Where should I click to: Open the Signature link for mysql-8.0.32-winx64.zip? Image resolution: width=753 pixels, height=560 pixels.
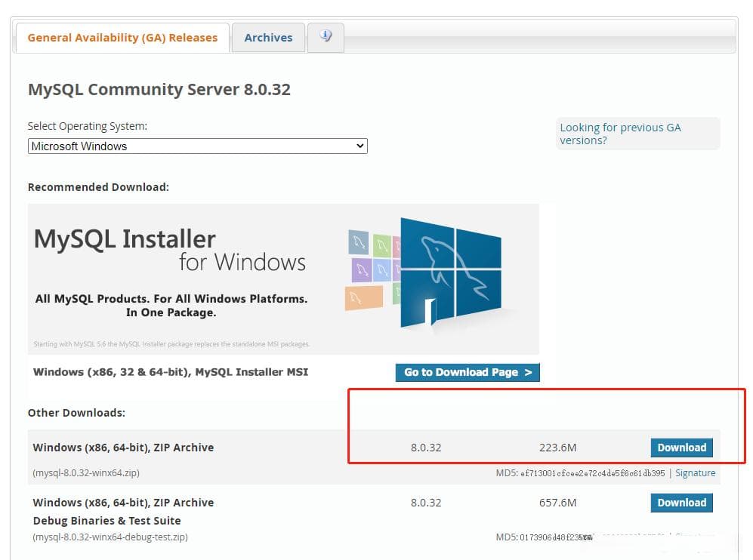pos(695,473)
